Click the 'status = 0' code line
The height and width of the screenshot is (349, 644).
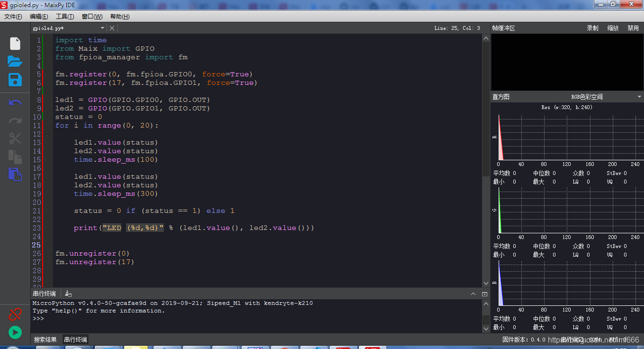point(79,117)
